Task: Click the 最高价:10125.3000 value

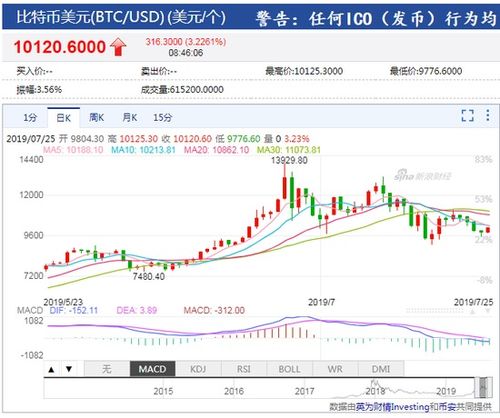Action: point(304,71)
